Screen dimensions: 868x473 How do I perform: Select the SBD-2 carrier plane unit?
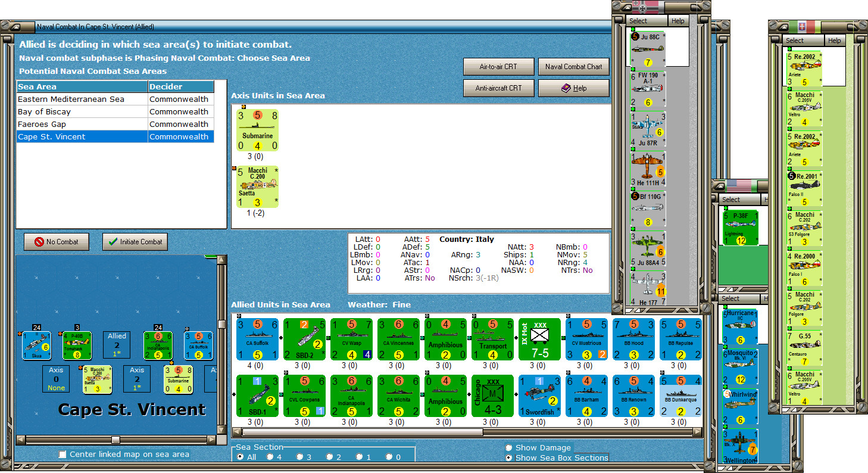point(304,338)
